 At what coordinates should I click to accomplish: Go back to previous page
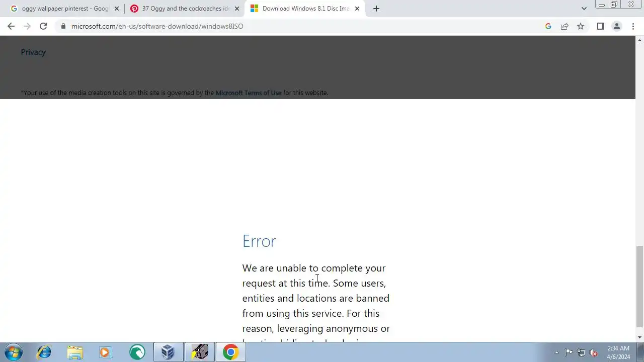11,26
